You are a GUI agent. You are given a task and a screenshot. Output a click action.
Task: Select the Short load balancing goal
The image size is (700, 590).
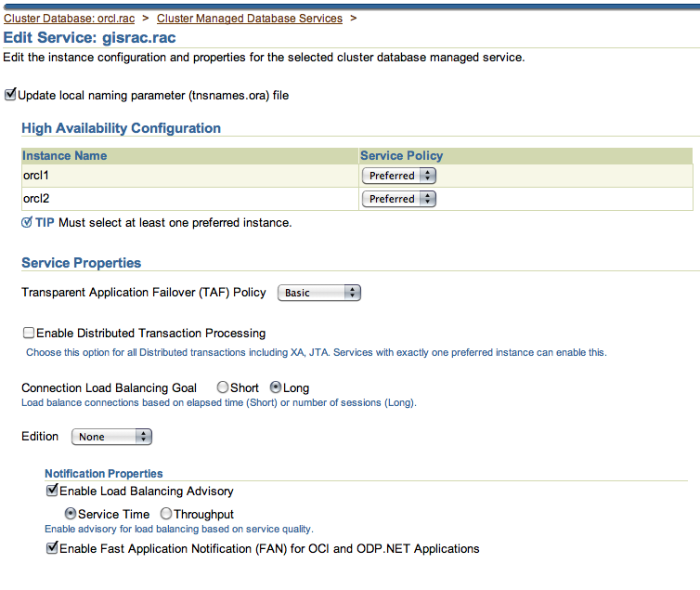(223, 387)
